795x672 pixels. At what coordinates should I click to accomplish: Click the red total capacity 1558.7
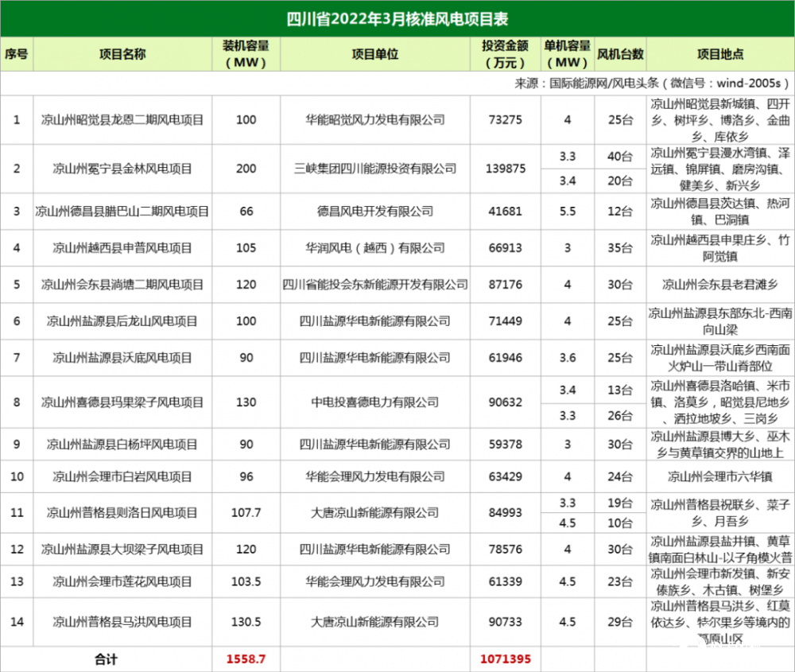click(x=246, y=659)
